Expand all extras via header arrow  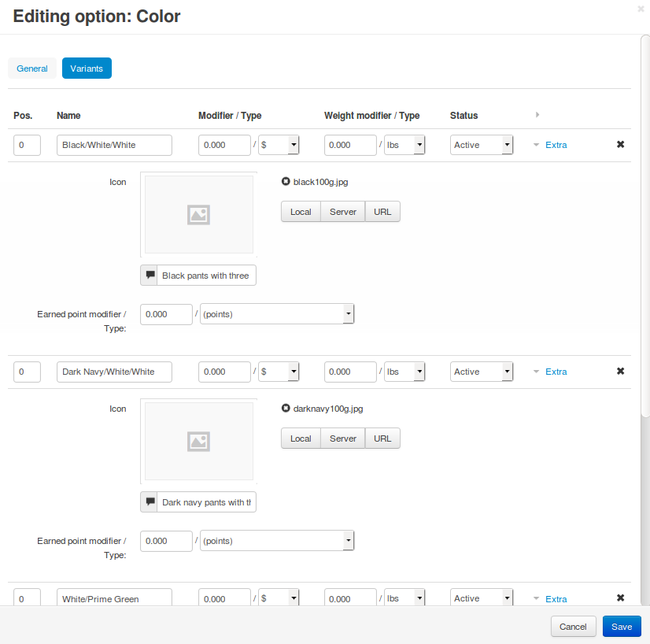(537, 115)
